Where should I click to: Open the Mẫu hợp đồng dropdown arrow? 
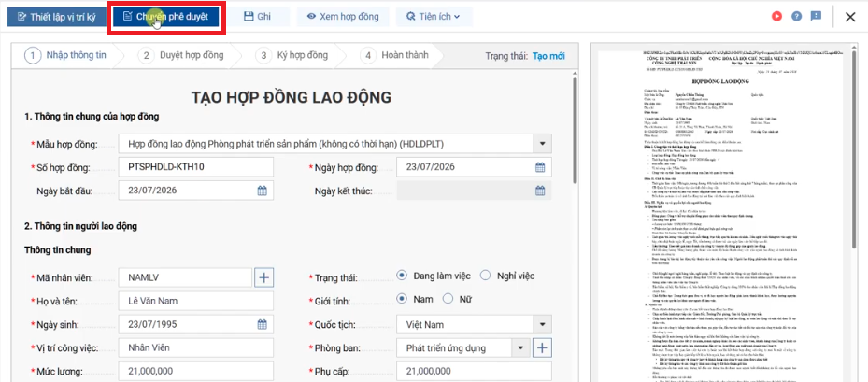pos(542,145)
